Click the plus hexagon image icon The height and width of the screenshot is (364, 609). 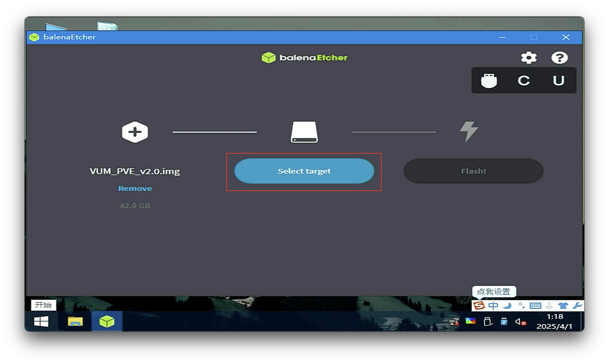pyautogui.click(x=135, y=132)
